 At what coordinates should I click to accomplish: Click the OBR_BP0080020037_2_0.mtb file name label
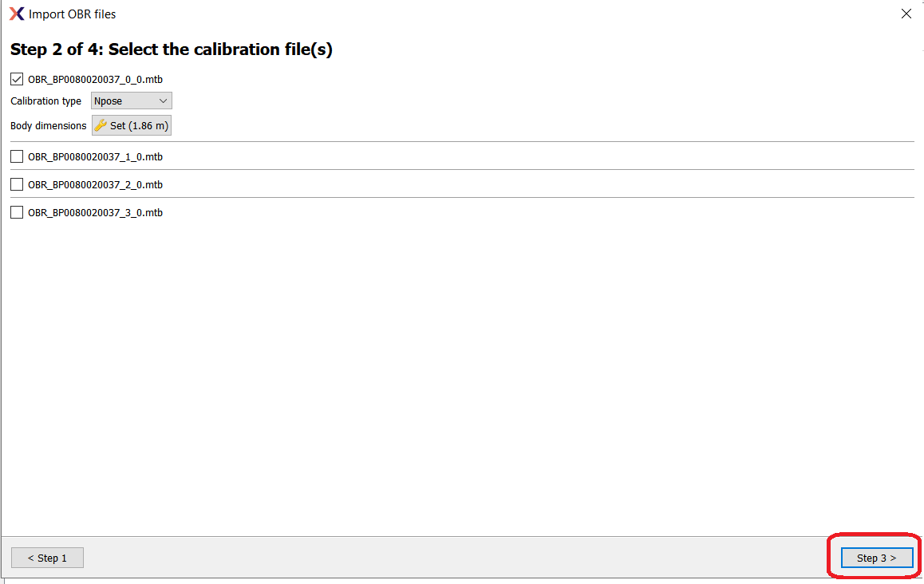pyautogui.click(x=96, y=184)
